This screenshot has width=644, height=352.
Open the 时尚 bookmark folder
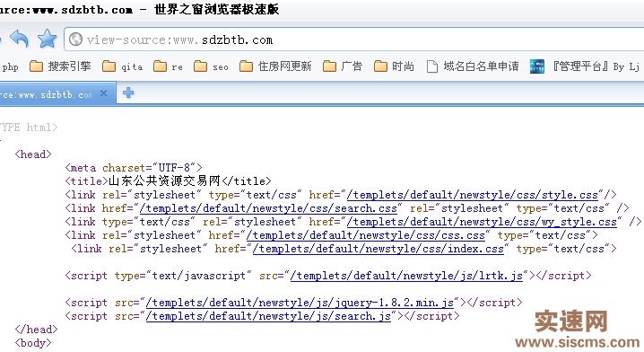tap(394, 66)
